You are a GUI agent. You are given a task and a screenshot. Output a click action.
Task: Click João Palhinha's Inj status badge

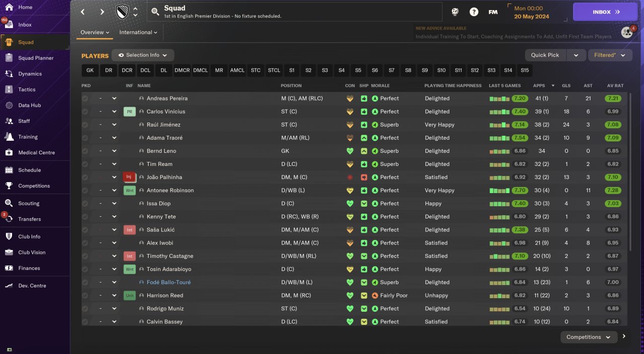point(130,177)
